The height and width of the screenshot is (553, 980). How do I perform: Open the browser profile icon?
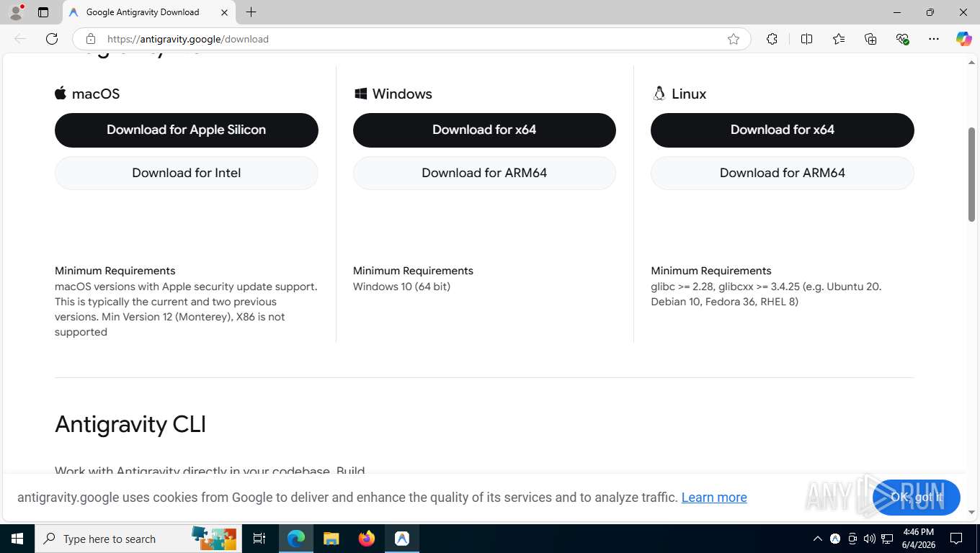[16, 12]
